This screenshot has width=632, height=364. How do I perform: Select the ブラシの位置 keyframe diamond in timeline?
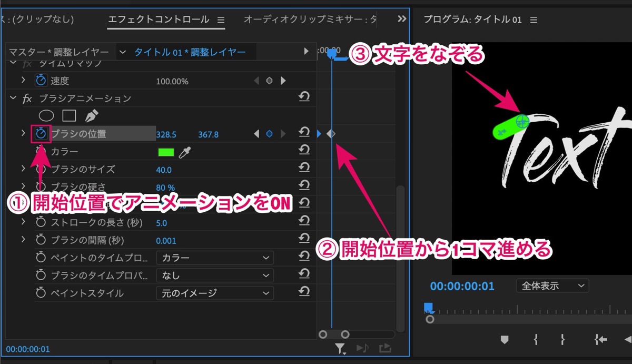coord(331,134)
